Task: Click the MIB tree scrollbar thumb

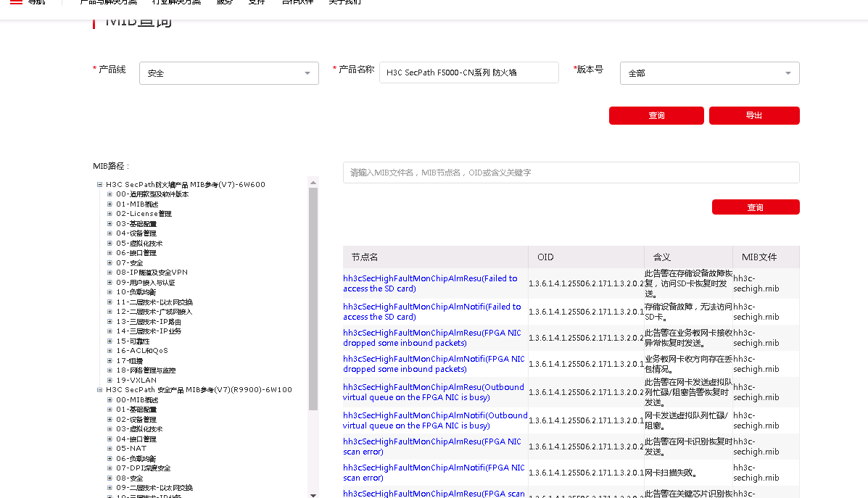Action: 313,299
